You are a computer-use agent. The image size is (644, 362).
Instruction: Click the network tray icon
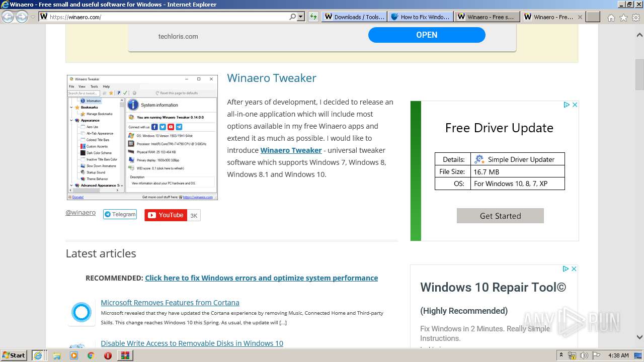tap(572, 355)
